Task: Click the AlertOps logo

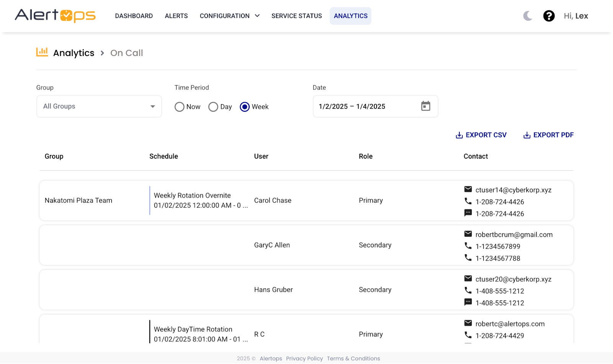Action: pyautogui.click(x=55, y=16)
